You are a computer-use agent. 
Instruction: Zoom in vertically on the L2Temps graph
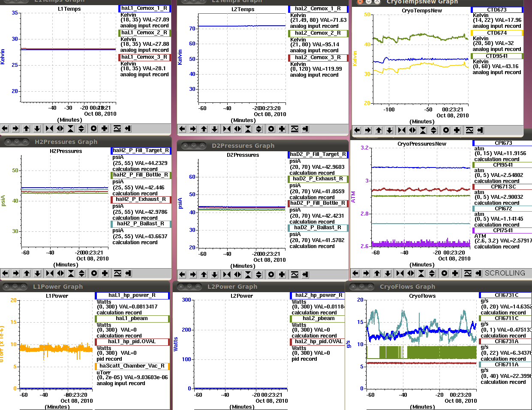[x=248, y=129]
